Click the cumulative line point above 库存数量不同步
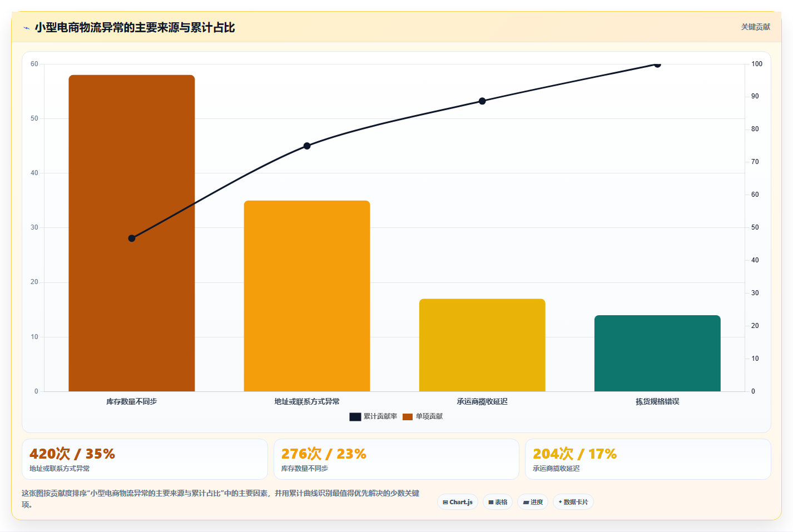The height and width of the screenshot is (532, 793). (x=132, y=238)
